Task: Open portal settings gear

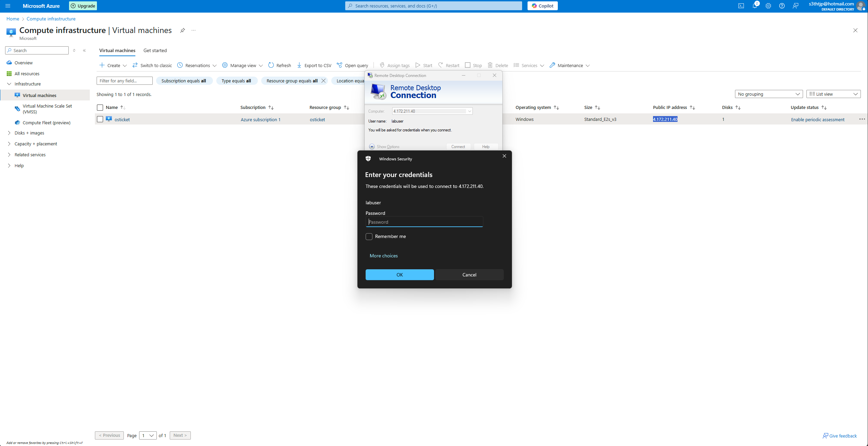Action: tap(768, 6)
